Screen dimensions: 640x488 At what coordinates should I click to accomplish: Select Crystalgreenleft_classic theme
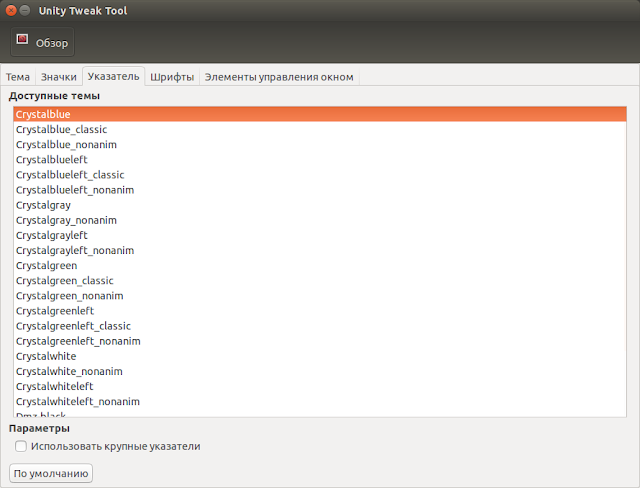tap(320, 326)
